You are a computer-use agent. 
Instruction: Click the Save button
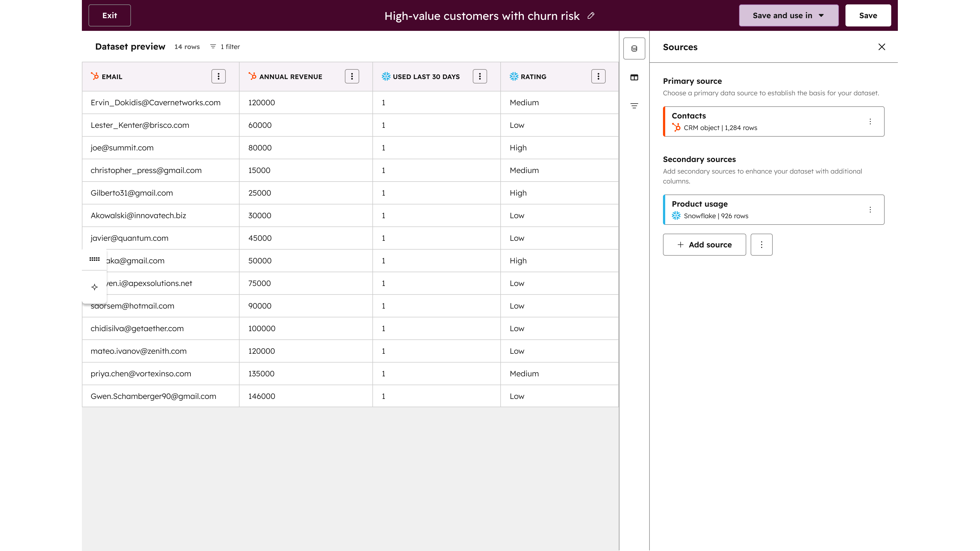point(868,15)
